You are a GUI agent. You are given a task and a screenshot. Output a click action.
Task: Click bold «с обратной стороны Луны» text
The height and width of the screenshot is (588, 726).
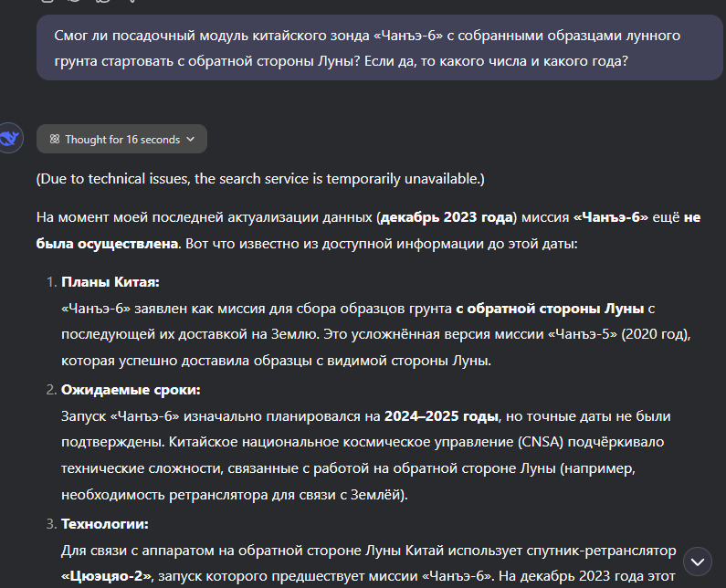pyautogui.click(x=550, y=309)
